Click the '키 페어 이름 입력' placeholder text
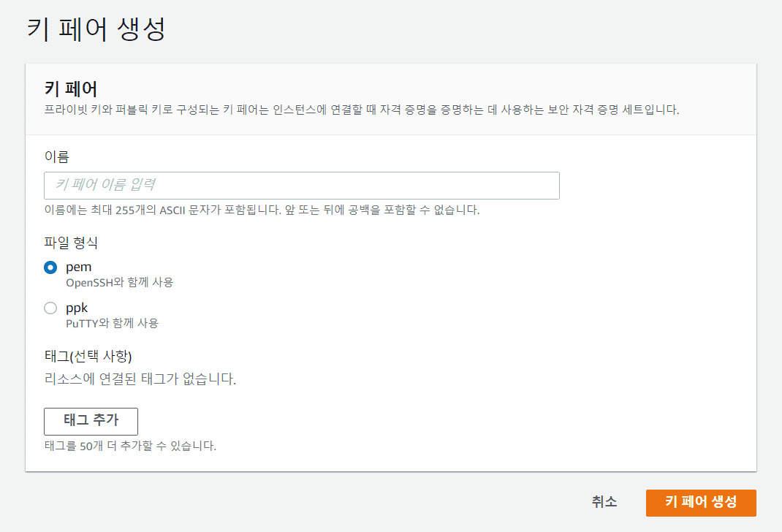Viewport: 782px width, 532px height. pyautogui.click(x=105, y=185)
